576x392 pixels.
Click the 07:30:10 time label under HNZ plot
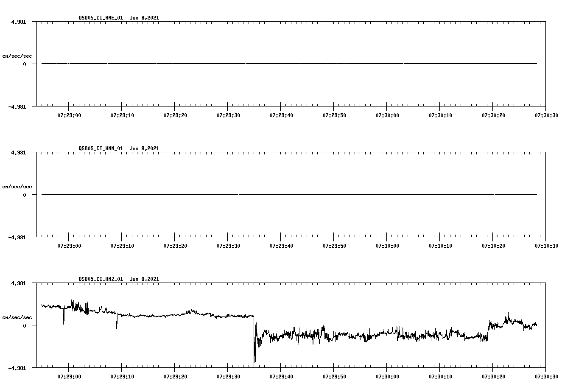click(440, 376)
